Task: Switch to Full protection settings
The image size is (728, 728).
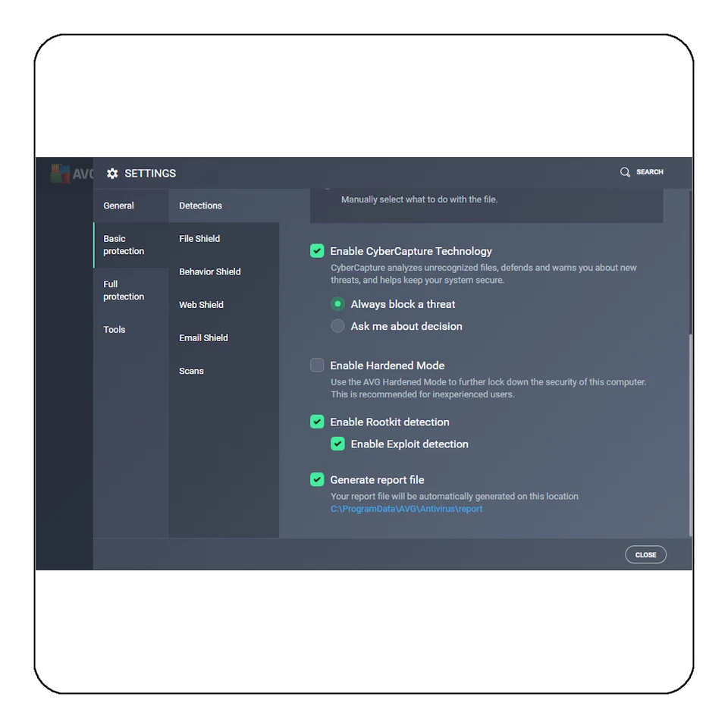Action: point(124,290)
